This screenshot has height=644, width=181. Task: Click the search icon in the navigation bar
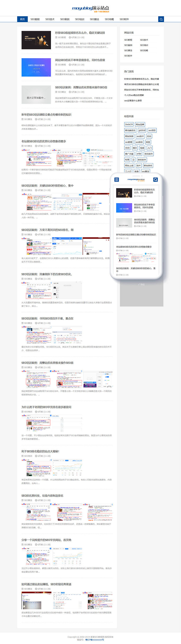point(161,19)
